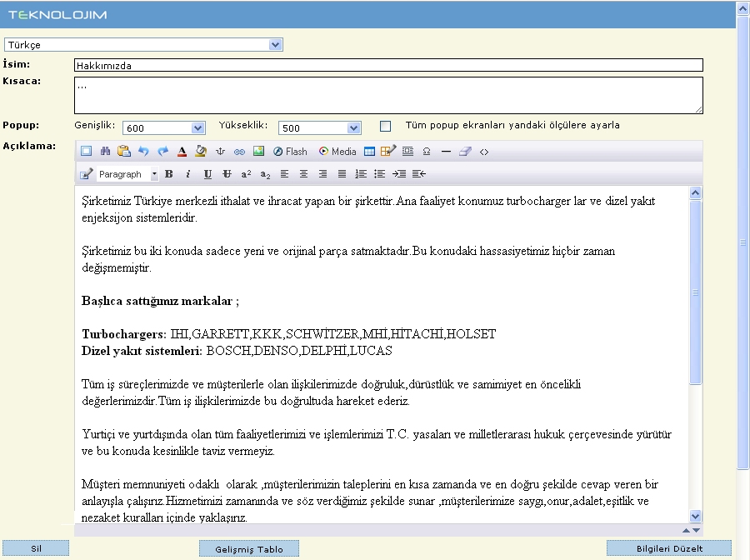Click the 'Turbochargers:' bold label
This screenshot has height=560, width=750.
click(x=124, y=334)
